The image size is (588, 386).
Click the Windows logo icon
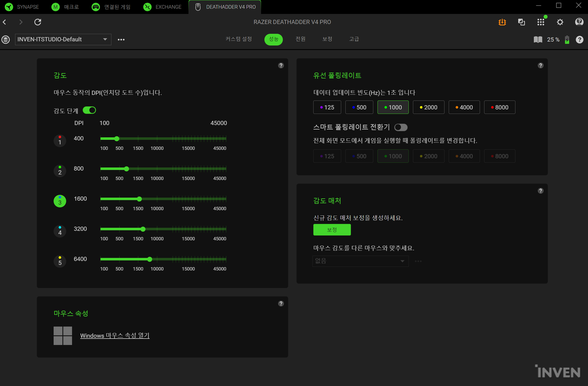tap(63, 336)
